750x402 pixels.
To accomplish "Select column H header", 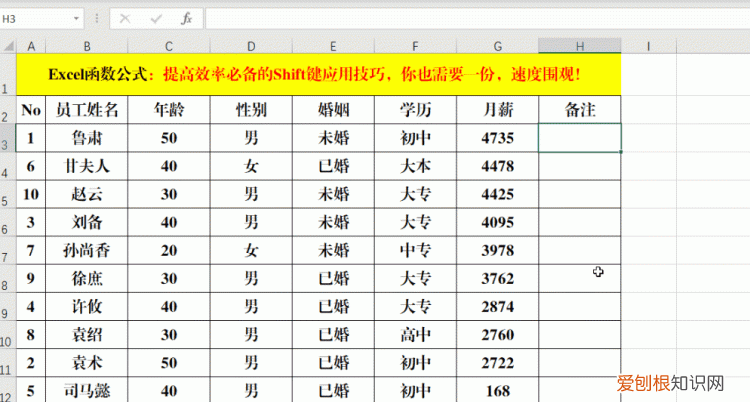I will tap(580, 46).
